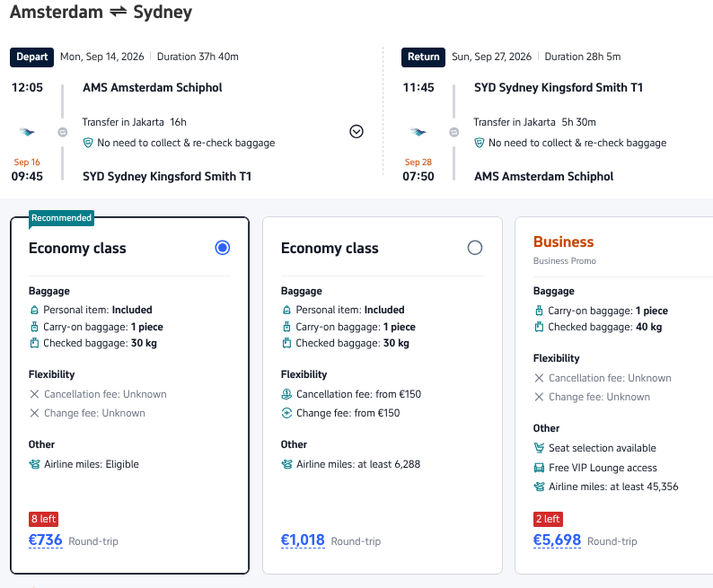Click the baggage shield icon under return transfer
This screenshot has width=713, height=588.
click(x=480, y=143)
